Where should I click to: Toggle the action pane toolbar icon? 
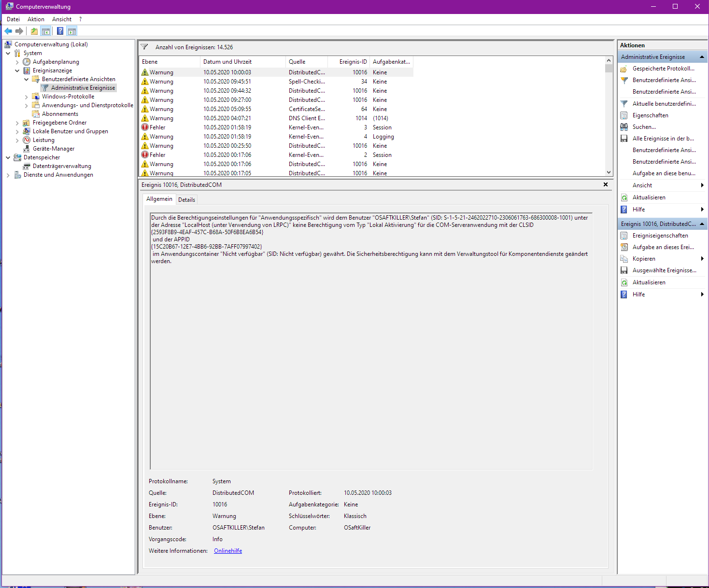pyautogui.click(x=72, y=31)
